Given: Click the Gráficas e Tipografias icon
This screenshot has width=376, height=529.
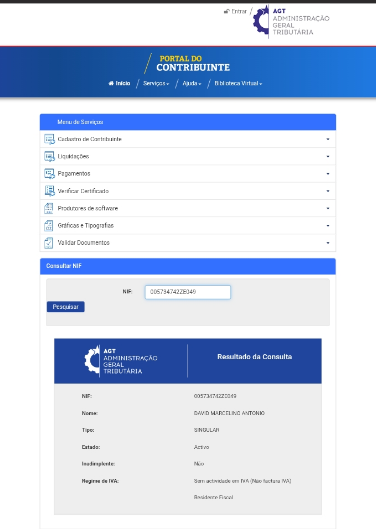Looking at the screenshot, I should point(49,226).
